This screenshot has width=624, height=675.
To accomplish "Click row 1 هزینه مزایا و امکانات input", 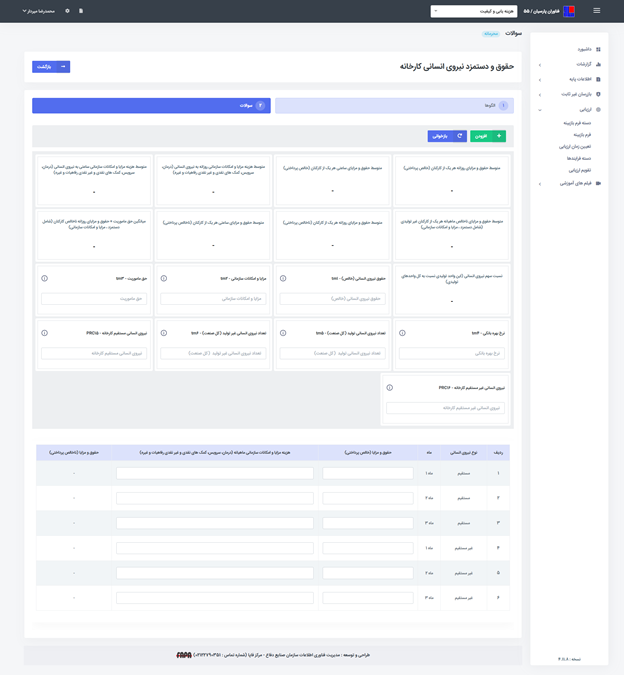I will pyautogui.click(x=215, y=474).
